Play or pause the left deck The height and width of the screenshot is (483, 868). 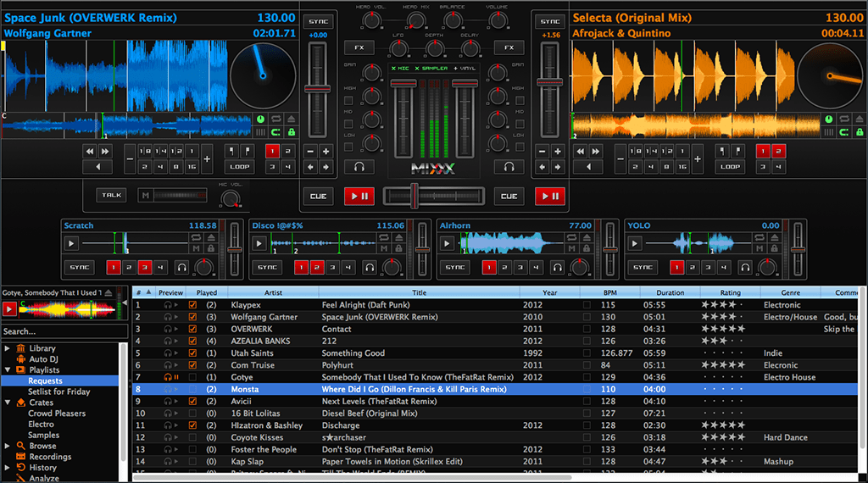[359, 196]
